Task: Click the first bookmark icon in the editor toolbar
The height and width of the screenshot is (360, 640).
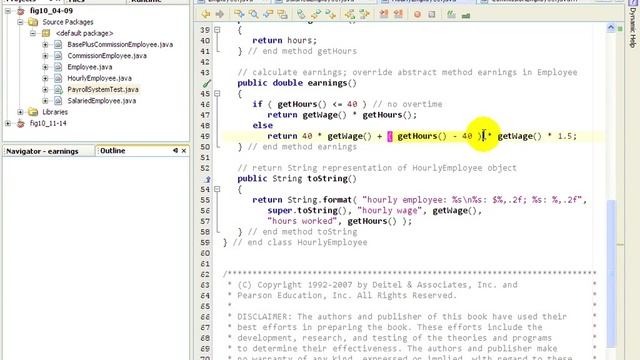Action: [x=301, y=15]
